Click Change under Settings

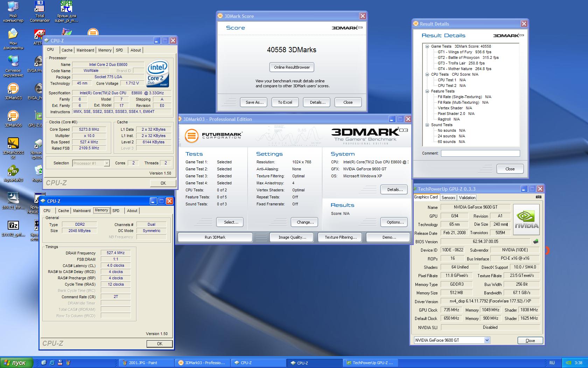pyautogui.click(x=305, y=222)
